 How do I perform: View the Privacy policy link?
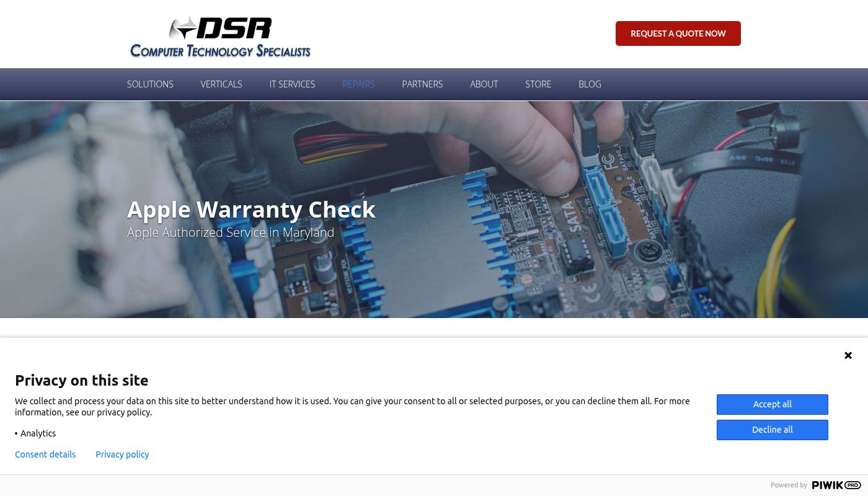coord(122,454)
